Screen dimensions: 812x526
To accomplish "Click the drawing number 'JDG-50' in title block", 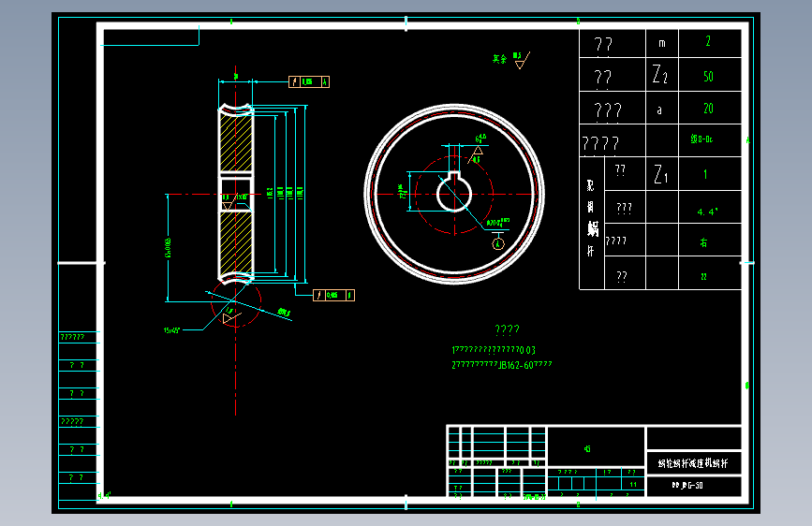I will point(687,486).
